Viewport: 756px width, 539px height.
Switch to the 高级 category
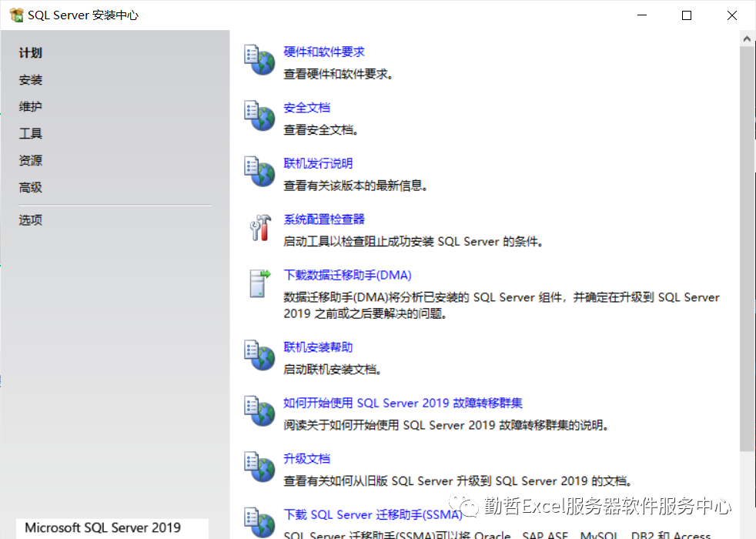pos(30,187)
